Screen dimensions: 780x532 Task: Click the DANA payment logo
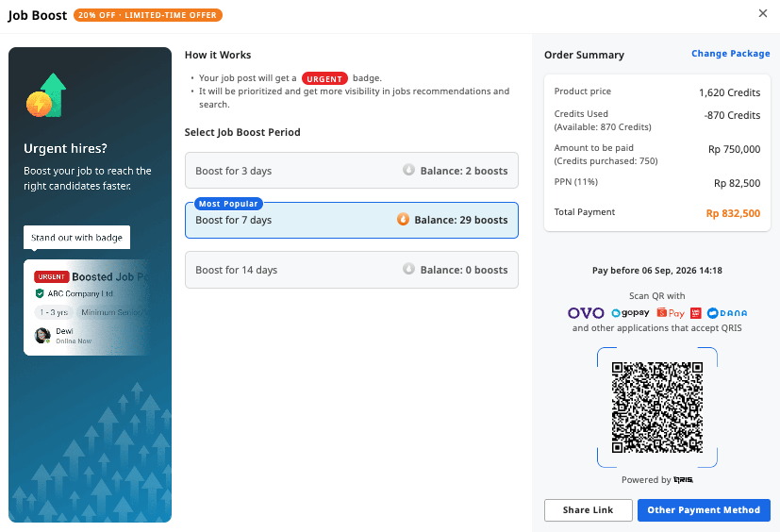click(727, 313)
